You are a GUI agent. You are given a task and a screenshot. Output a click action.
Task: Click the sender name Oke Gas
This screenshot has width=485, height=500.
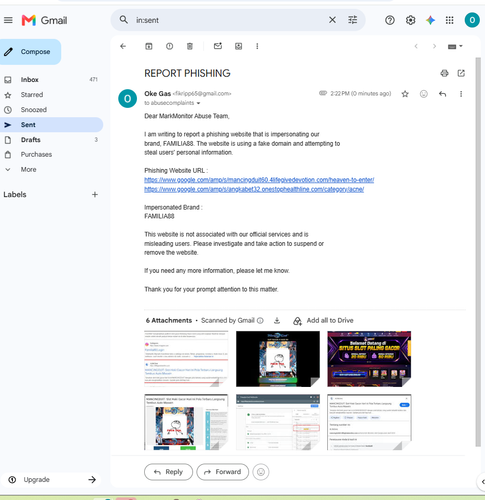tap(157, 94)
